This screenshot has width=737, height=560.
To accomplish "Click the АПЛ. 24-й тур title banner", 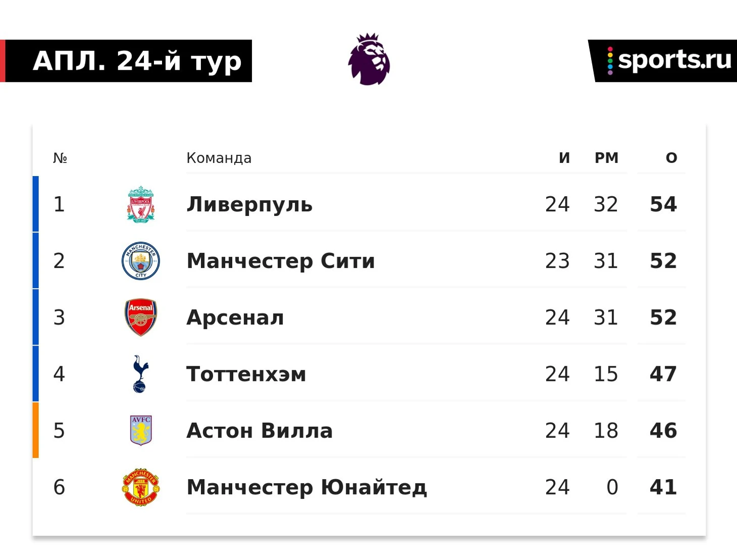I will (x=126, y=61).
